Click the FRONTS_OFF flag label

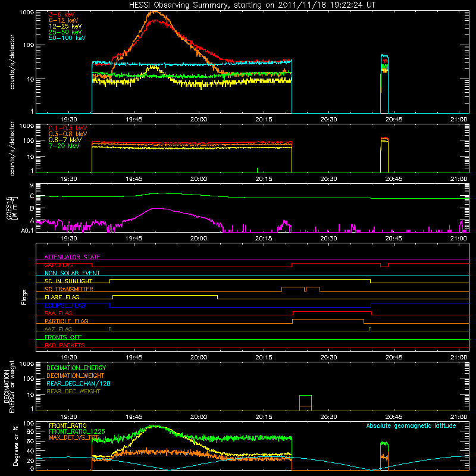[63, 337]
